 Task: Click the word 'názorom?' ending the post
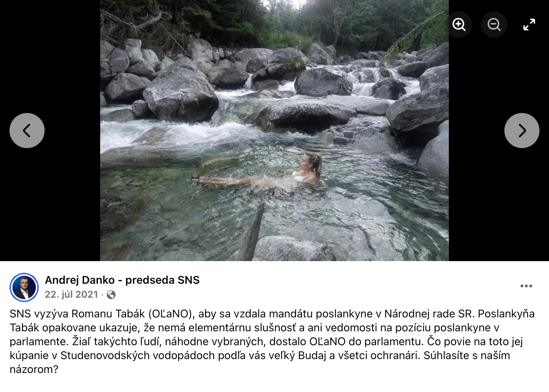[34, 369]
